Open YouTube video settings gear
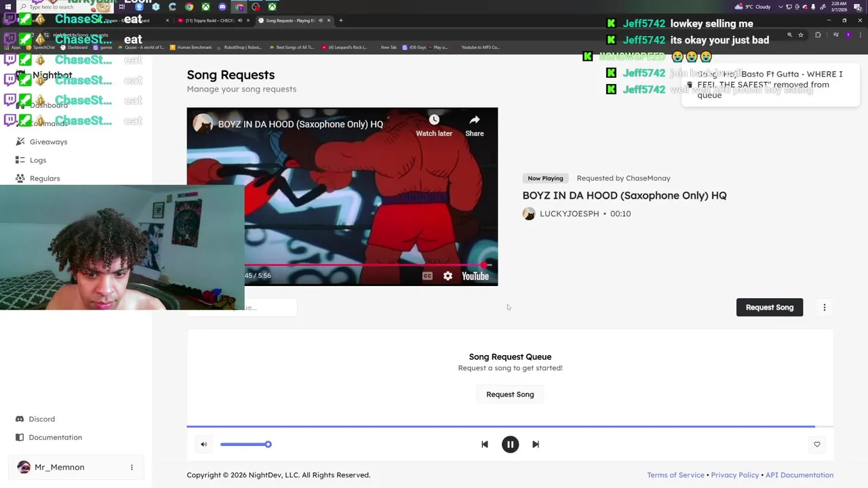The image size is (868, 488). [x=448, y=276]
